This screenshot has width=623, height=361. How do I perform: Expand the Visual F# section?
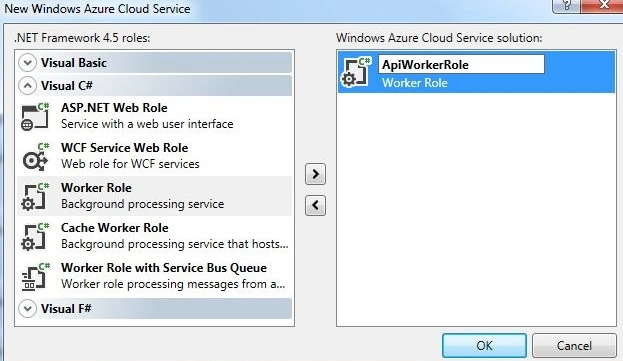(27, 309)
